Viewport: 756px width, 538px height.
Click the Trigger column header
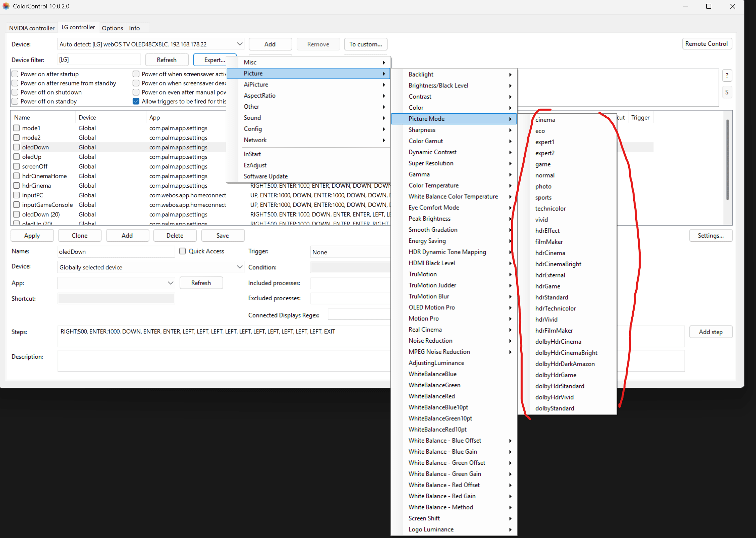pos(640,117)
